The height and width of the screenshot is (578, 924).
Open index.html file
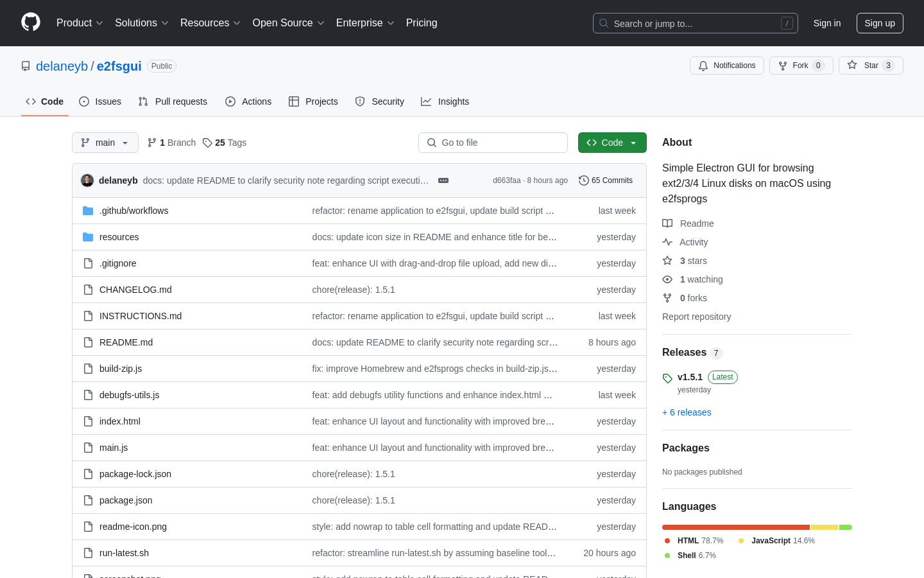(x=120, y=421)
